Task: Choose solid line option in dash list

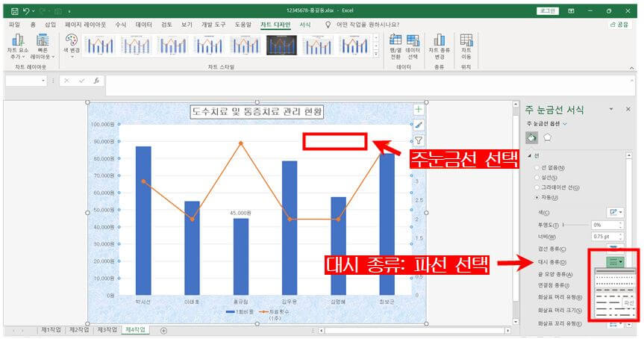Action: click(615, 271)
